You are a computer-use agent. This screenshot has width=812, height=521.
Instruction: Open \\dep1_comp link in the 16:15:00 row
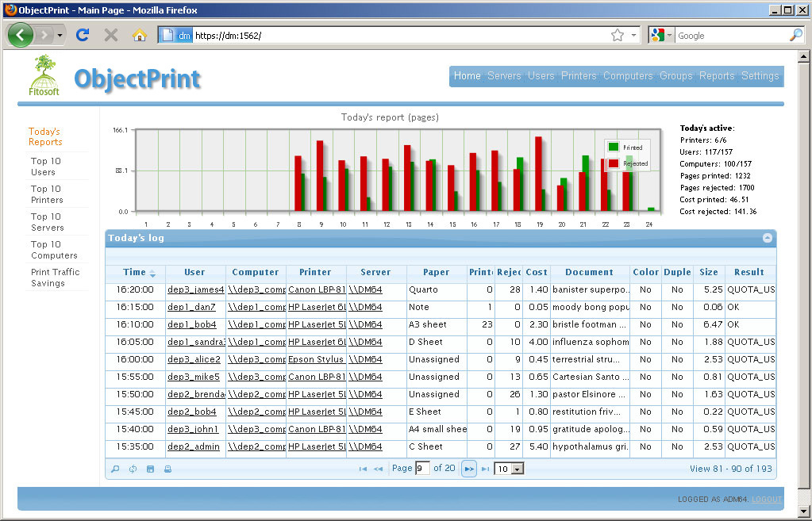coord(257,308)
